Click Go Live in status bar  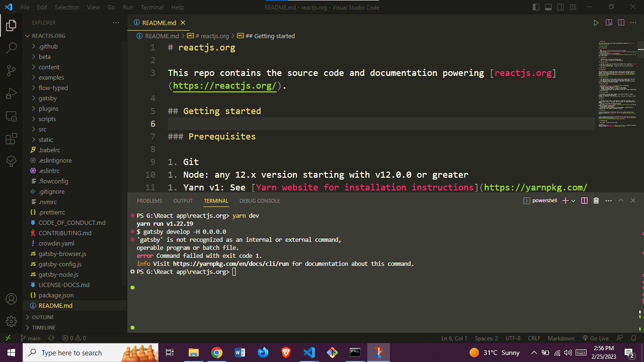tap(596, 338)
